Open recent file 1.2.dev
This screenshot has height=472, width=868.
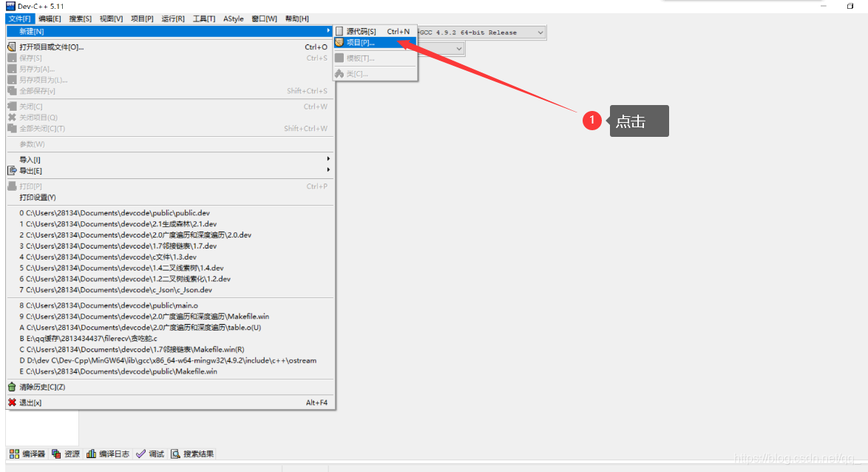coord(169,279)
